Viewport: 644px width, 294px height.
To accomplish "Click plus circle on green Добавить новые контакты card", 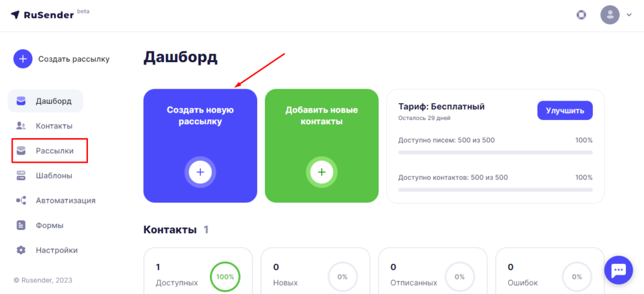I will point(321,171).
